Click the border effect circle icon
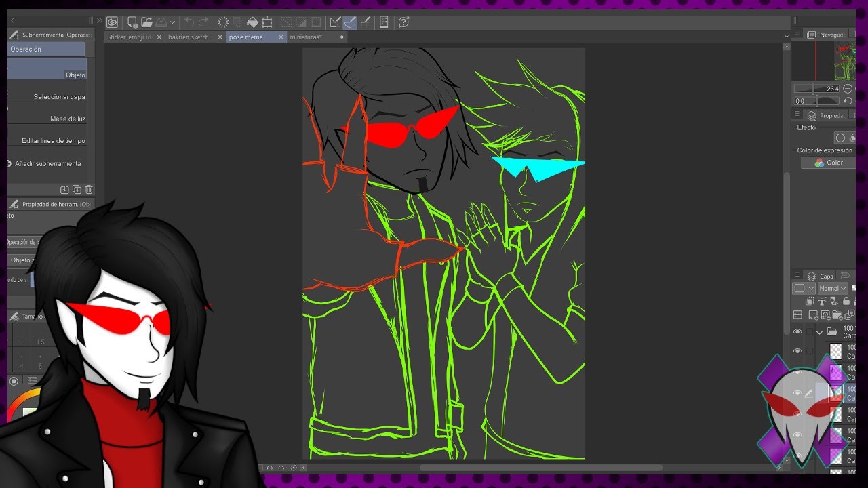Screen dimensions: 868x488 tap(840, 138)
